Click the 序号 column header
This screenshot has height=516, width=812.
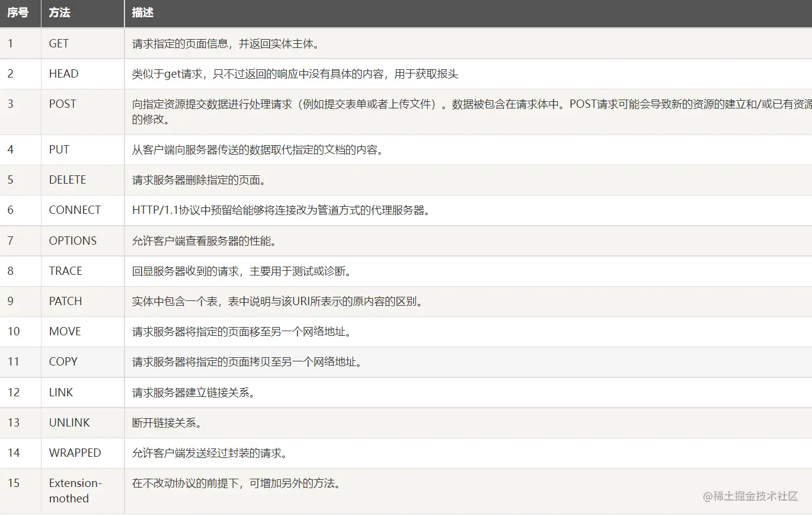click(x=20, y=13)
